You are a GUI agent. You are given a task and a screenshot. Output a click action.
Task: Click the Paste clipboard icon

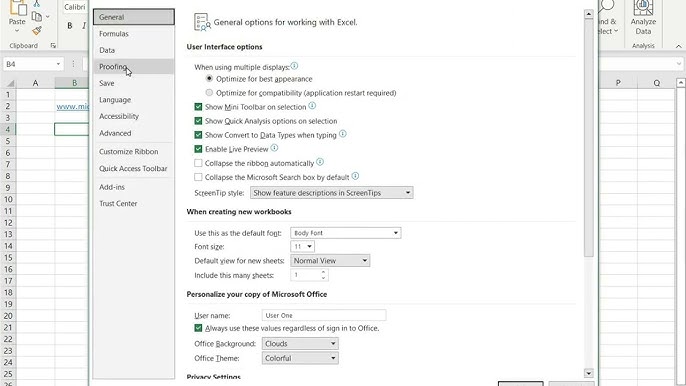click(x=17, y=8)
